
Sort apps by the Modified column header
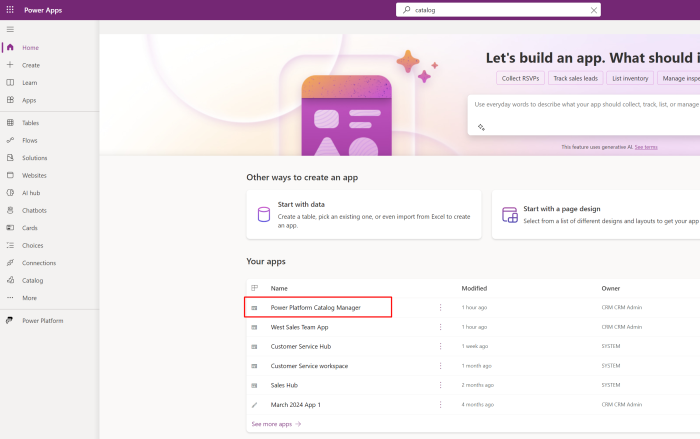pyautogui.click(x=474, y=288)
